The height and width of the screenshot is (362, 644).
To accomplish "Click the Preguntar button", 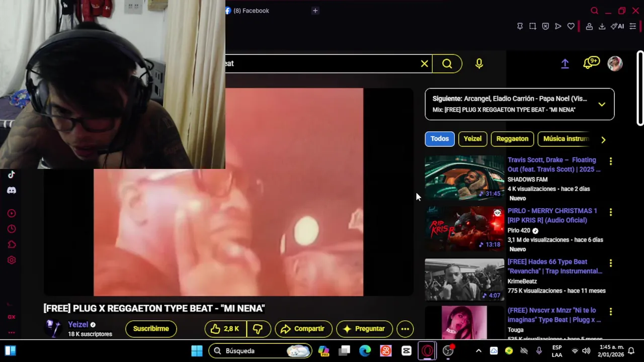I will pos(364,329).
